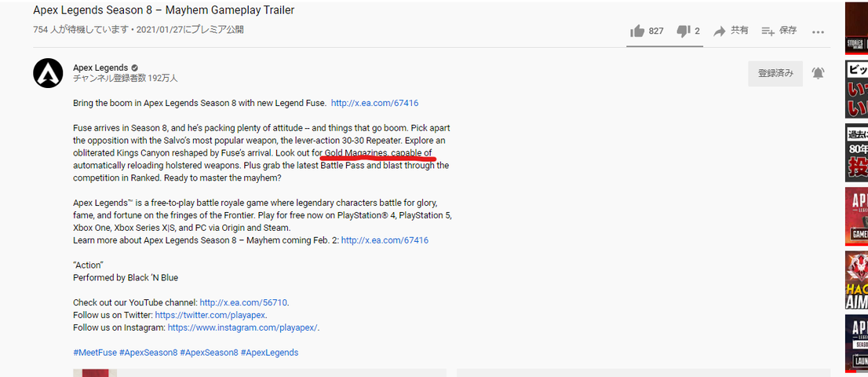Click the dislike thumbs-down icon
The image size is (868, 377).
click(683, 31)
